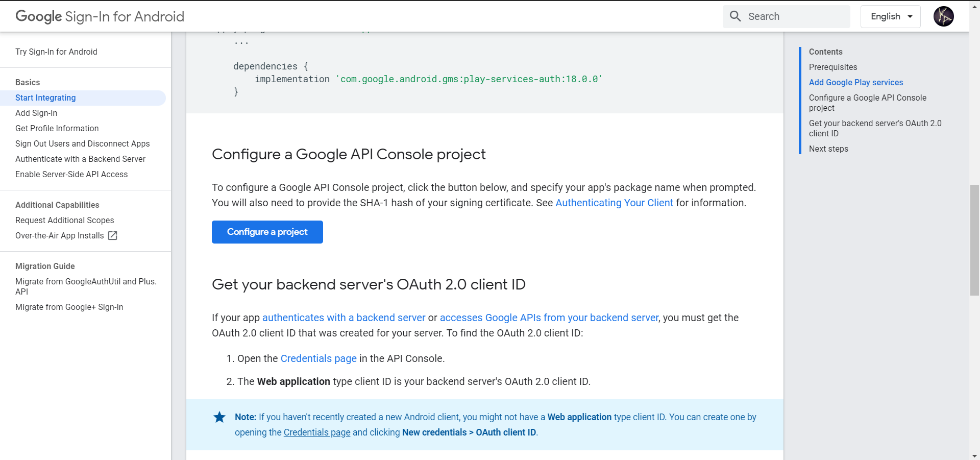This screenshot has width=980, height=460.
Task: Click the Contents heading in right panel
Action: coord(825,52)
